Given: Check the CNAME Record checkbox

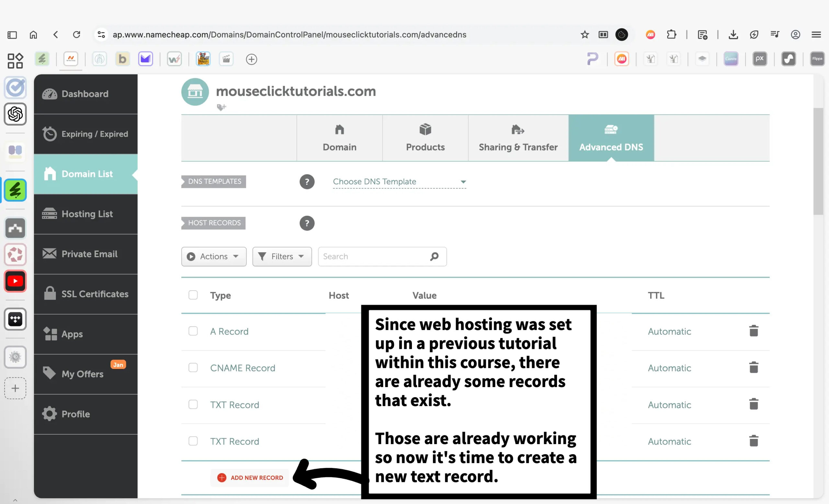Looking at the screenshot, I should coord(193,367).
